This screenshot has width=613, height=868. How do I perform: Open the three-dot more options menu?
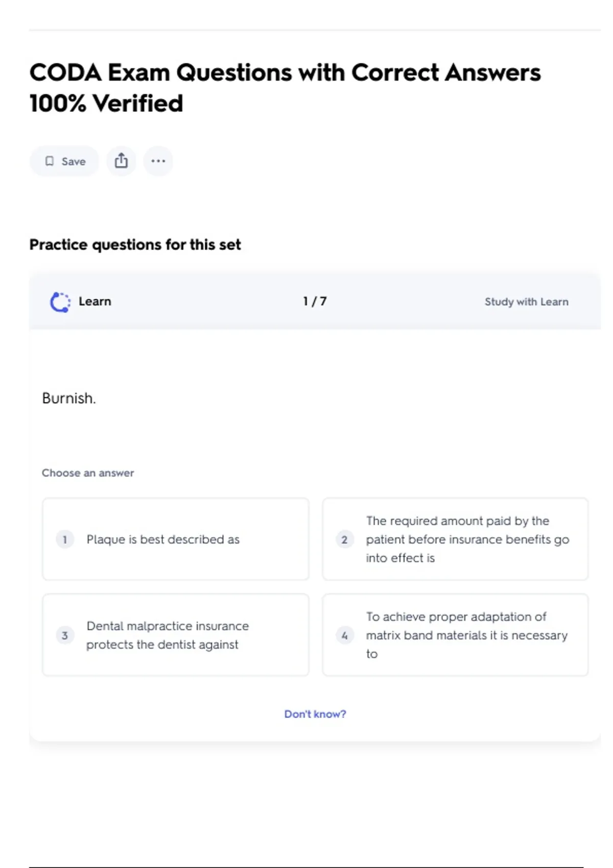click(158, 161)
